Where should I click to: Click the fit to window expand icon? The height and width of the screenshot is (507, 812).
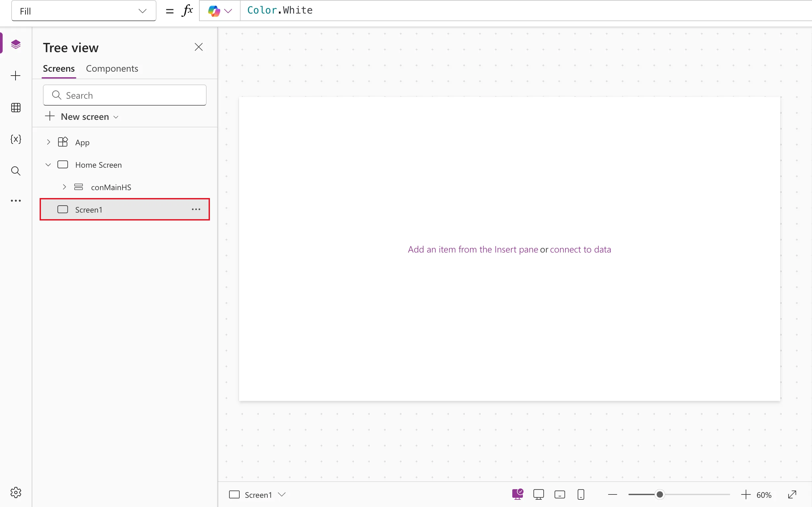(792, 494)
